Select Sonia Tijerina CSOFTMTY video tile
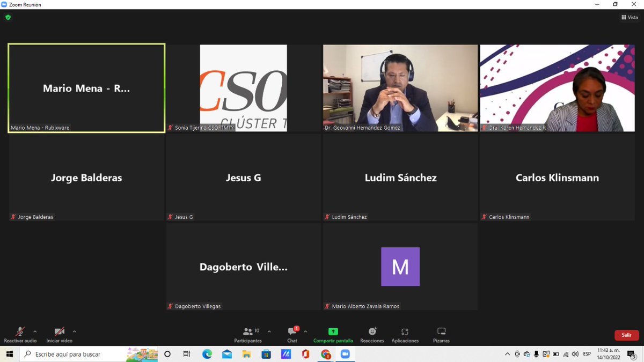 (x=243, y=88)
